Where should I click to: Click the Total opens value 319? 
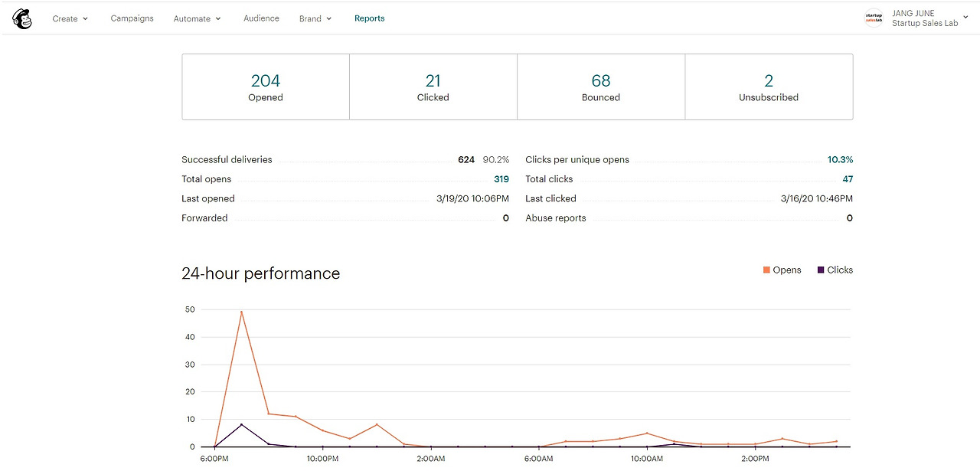tap(501, 179)
